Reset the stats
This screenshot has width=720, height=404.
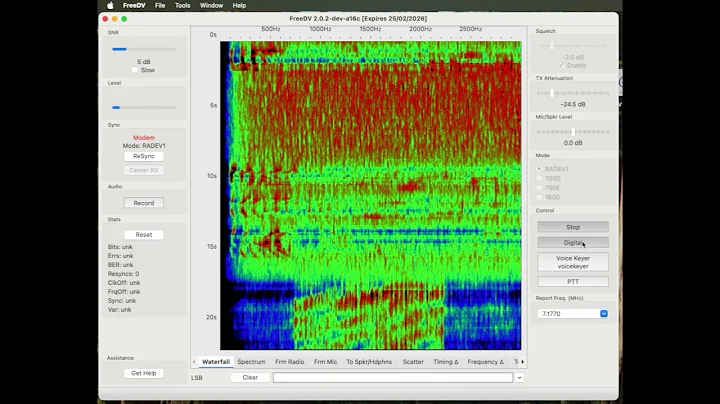[x=144, y=235]
